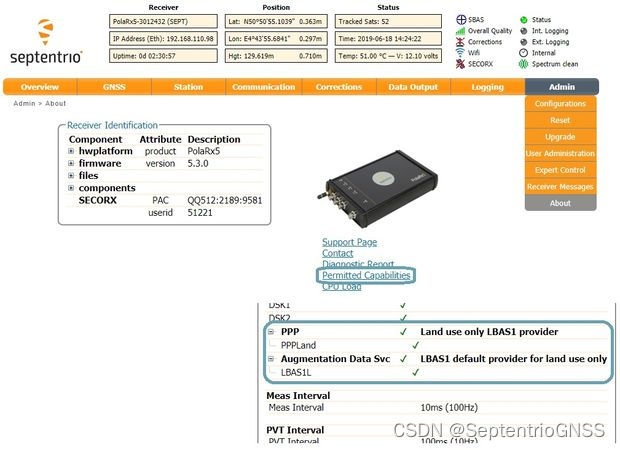Open the Station tab
620x450 pixels.
coord(188,87)
